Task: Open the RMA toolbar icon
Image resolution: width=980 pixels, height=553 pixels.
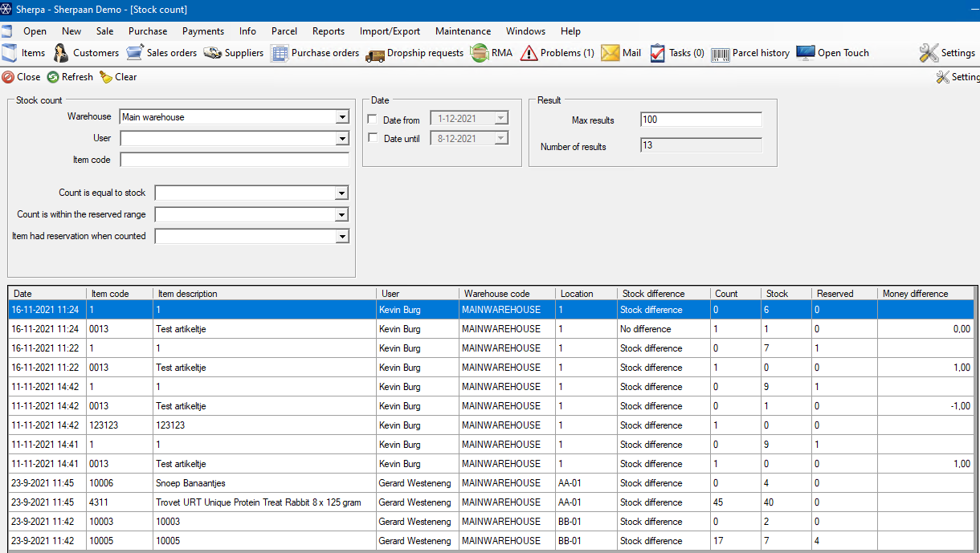Action: (480, 53)
